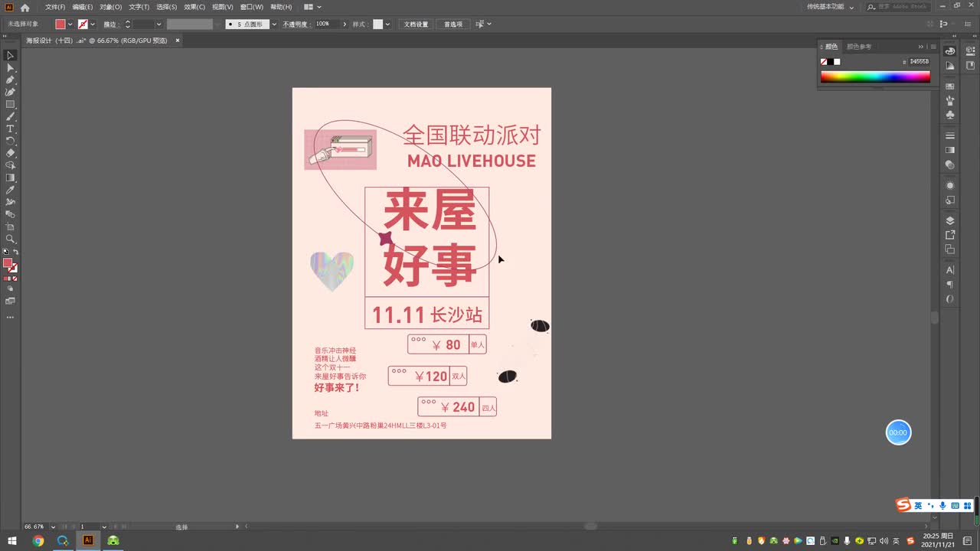
Task: Select the Direct Selection tool
Action: pos(10,67)
